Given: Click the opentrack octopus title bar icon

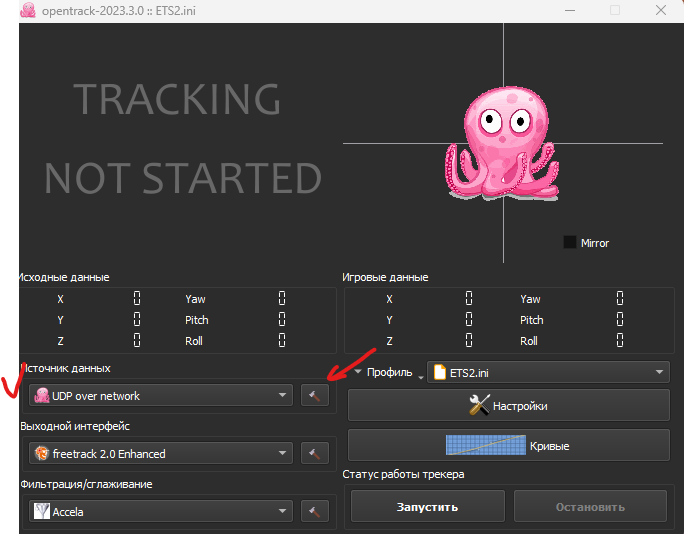Looking at the screenshot, I should click(28, 10).
